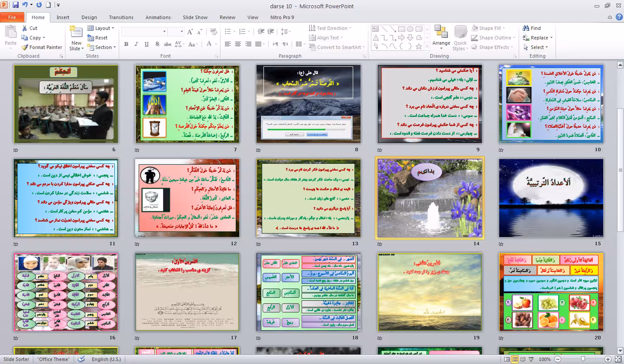The image size is (624, 364).
Task: Minimize the ribbon with the caret icon
Action: (609, 17)
